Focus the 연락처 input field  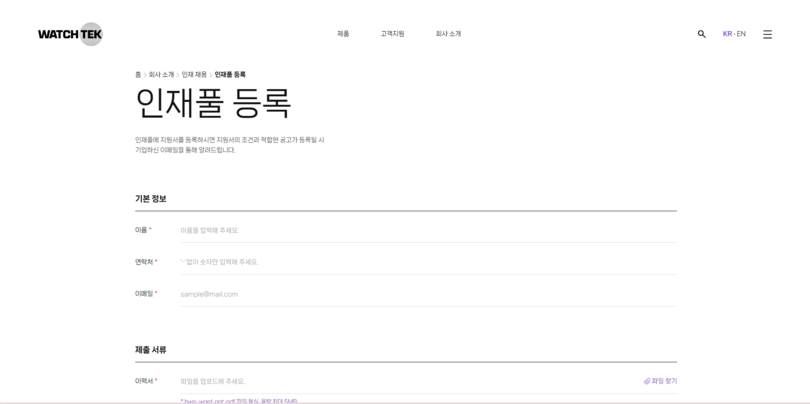[428, 262]
